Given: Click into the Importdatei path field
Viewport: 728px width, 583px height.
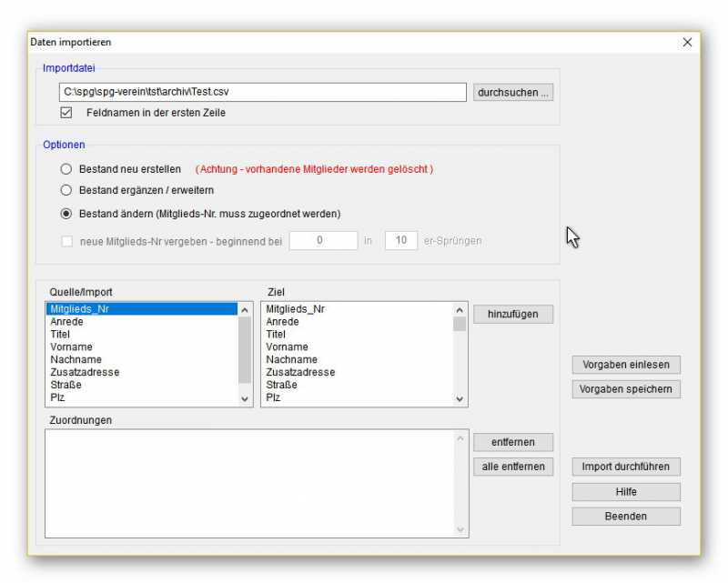Looking at the screenshot, I should tap(262, 93).
